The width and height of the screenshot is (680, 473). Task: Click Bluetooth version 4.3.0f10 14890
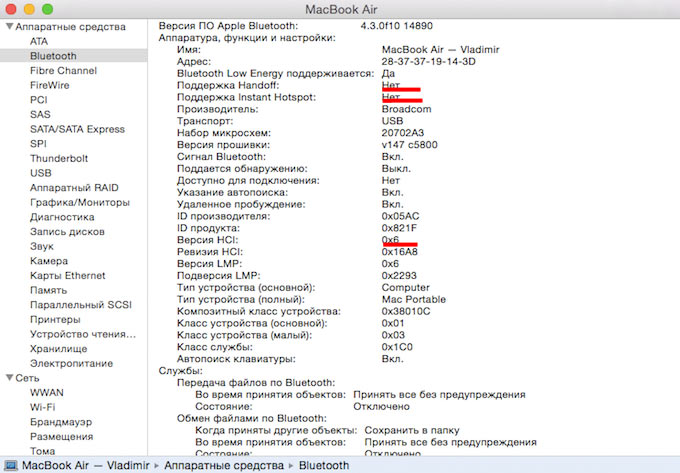tap(396, 26)
